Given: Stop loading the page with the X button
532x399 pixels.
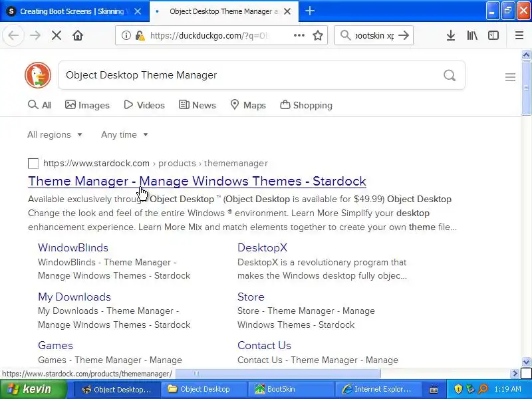Looking at the screenshot, I should (57, 35).
